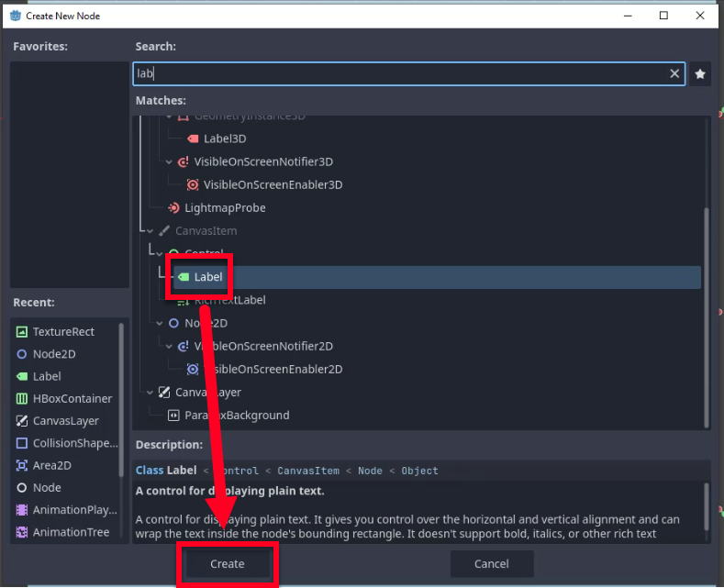Choose AnimationPlayer from Recent list

point(75,509)
